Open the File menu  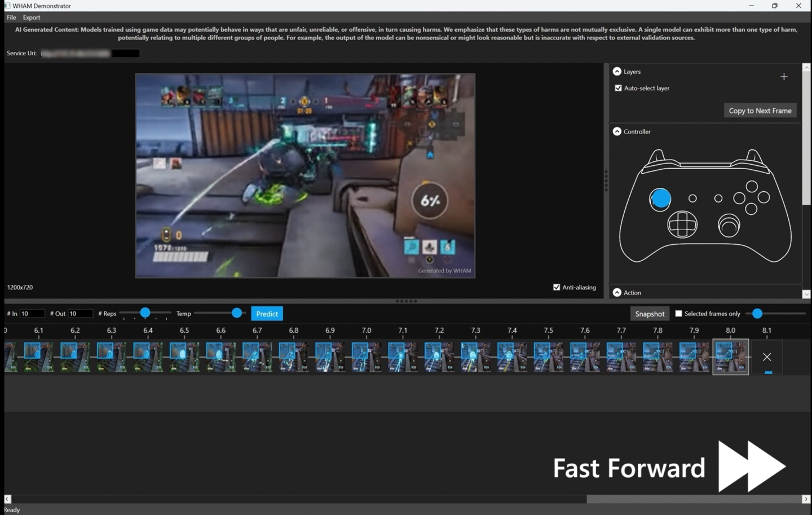[x=11, y=17]
